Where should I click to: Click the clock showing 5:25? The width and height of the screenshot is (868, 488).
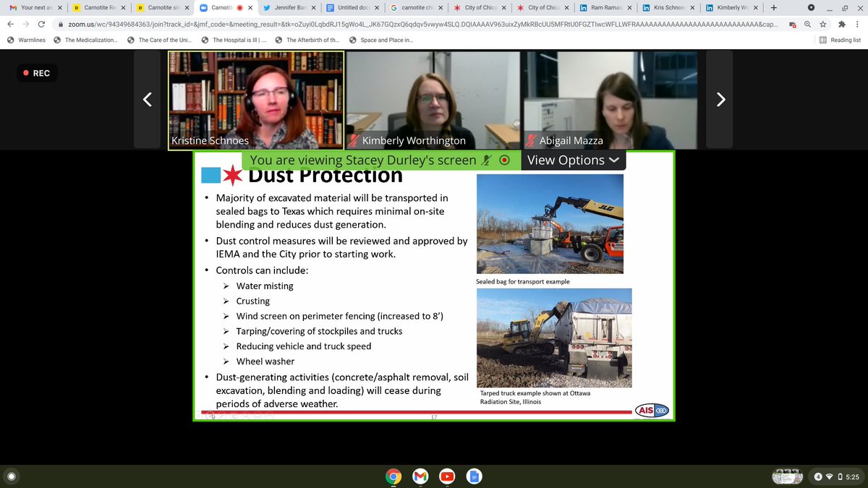[x=852, y=476]
